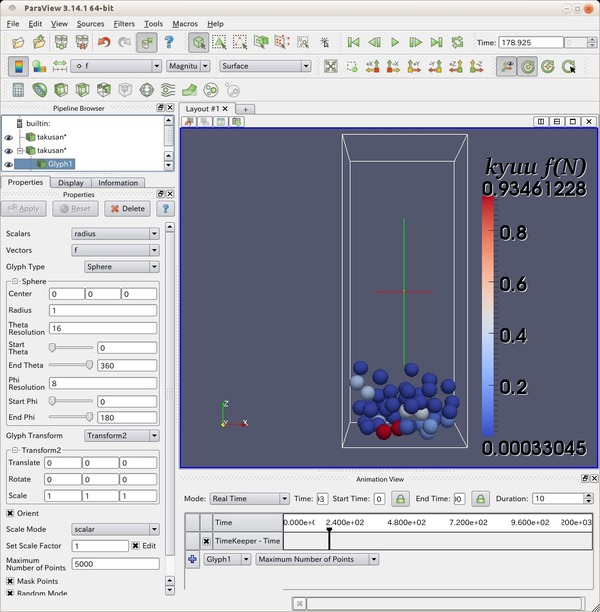
Task: Open the Surface representation dropdown
Action: pos(265,66)
